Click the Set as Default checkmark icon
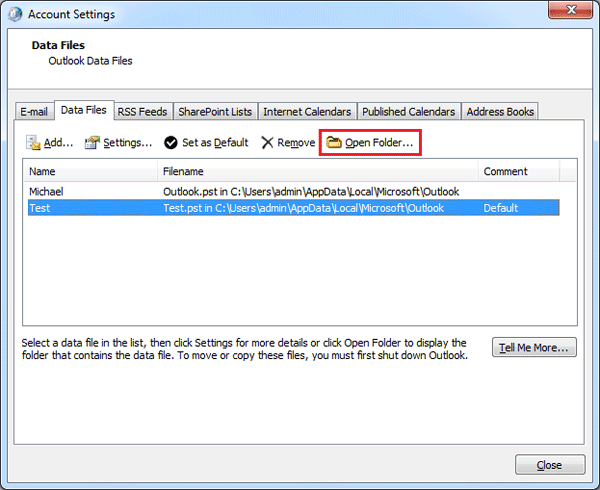600x490 pixels. pos(171,143)
